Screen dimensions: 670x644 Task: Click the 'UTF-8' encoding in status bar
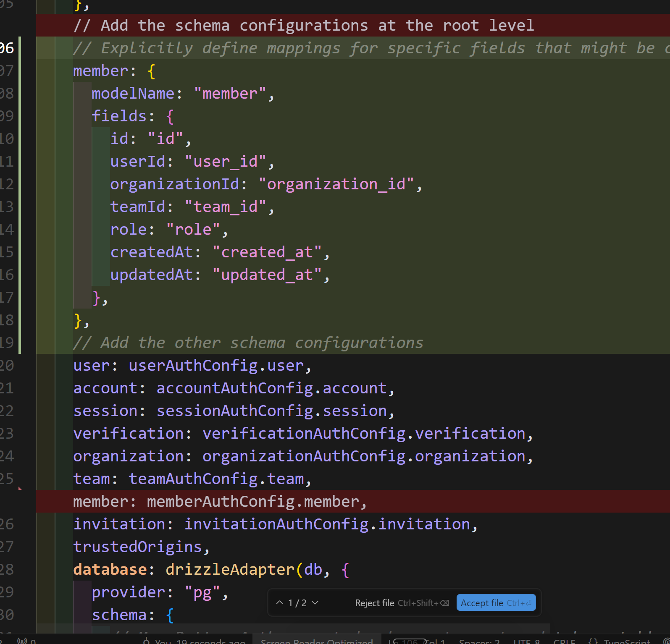(527, 641)
